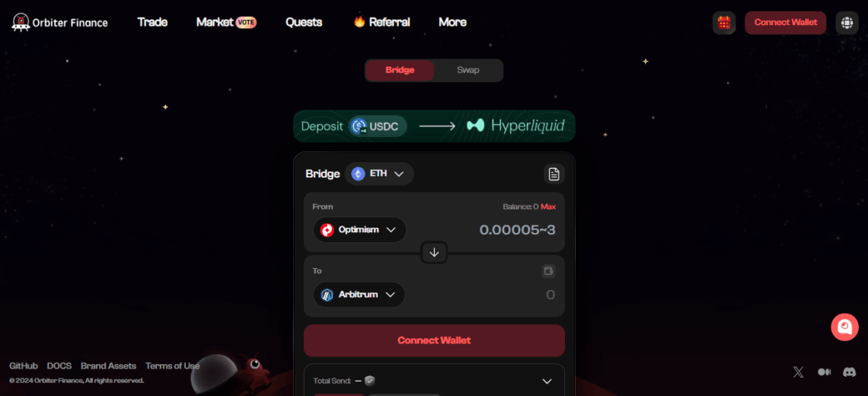Open the X social link icon
This screenshot has width=868, height=396.
(x=798, y=372)
